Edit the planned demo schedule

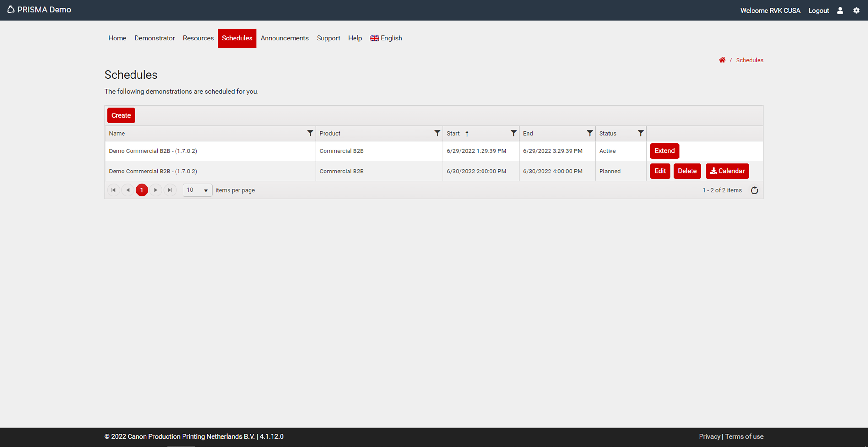click(660, 171)
